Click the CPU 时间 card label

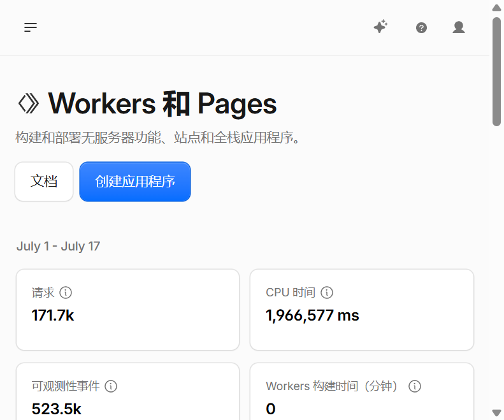pos(291,293)
